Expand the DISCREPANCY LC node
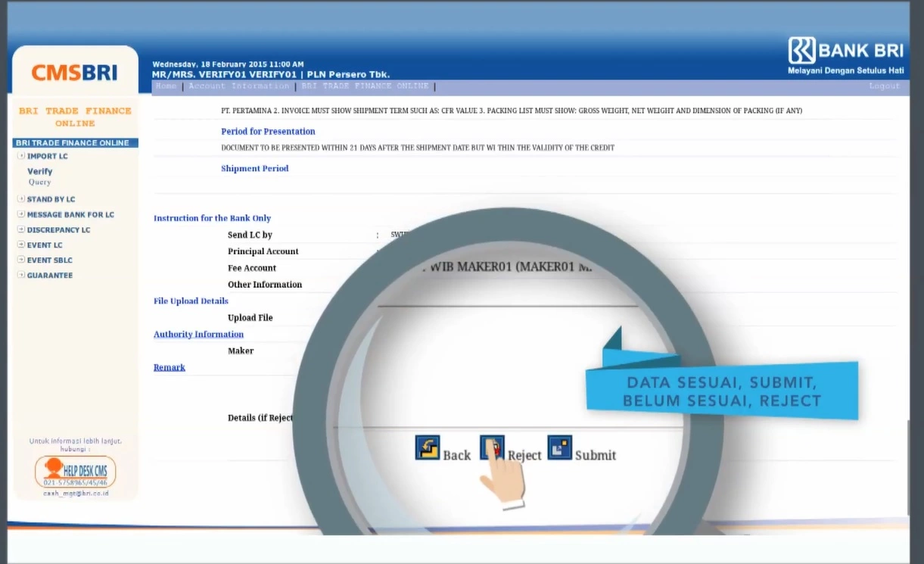The image size is (924, 564). (x=21, y=229)
